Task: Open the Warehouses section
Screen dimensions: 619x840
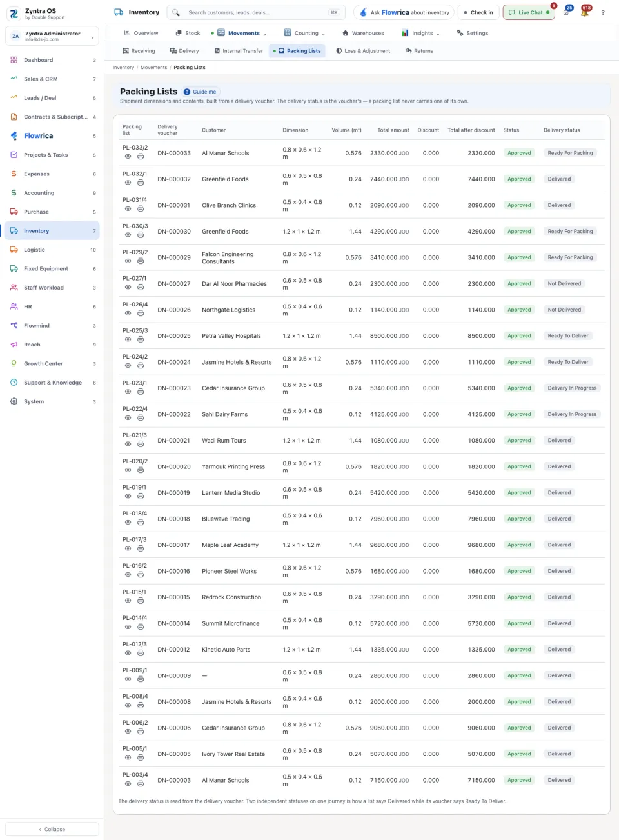Action: pos(363,33)
